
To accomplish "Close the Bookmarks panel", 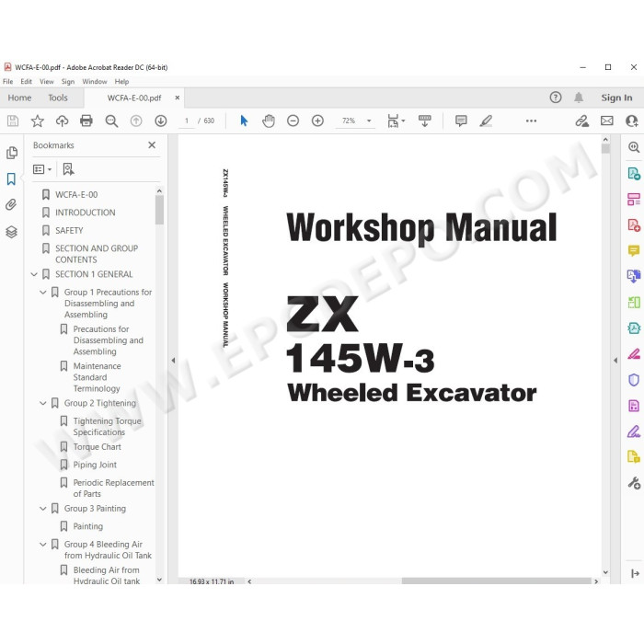I will pyautogui.click(x=152, y=145).
